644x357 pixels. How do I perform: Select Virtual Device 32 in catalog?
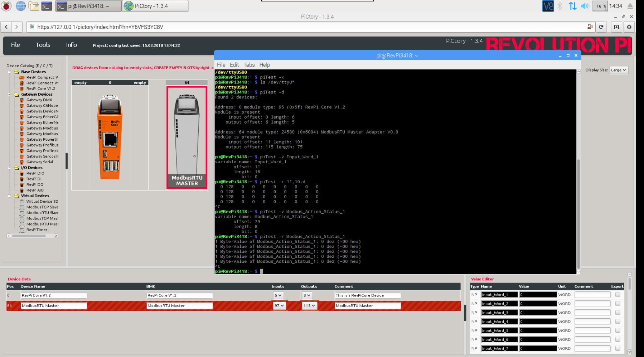[x=42, y=202]
